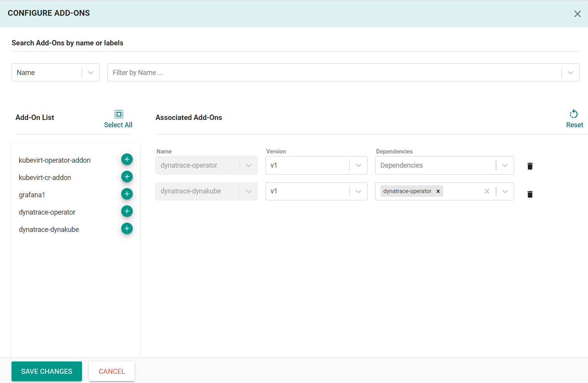Delete the dynatrace-operator associated add-on row

[530, 166]
